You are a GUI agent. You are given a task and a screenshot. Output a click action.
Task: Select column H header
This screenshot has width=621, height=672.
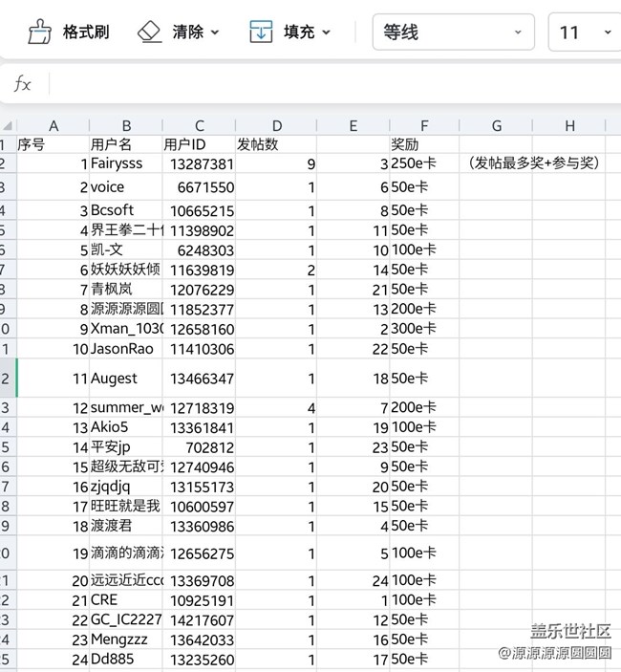point(569,126)
